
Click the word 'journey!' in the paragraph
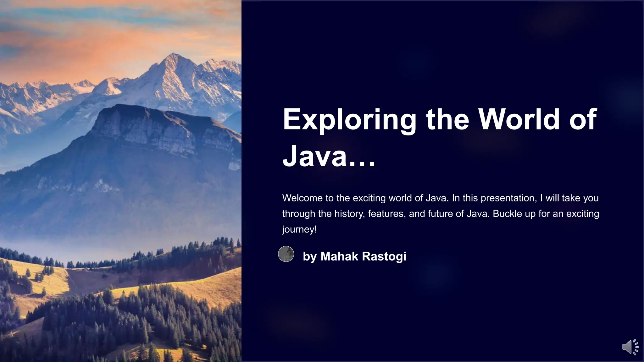pos(299,229)
